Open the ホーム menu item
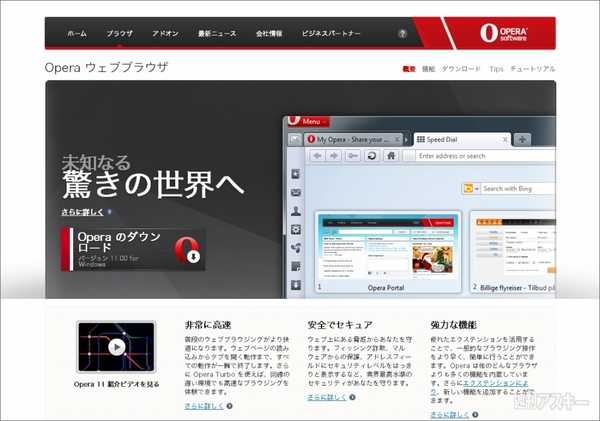 [x=77, y=34]
